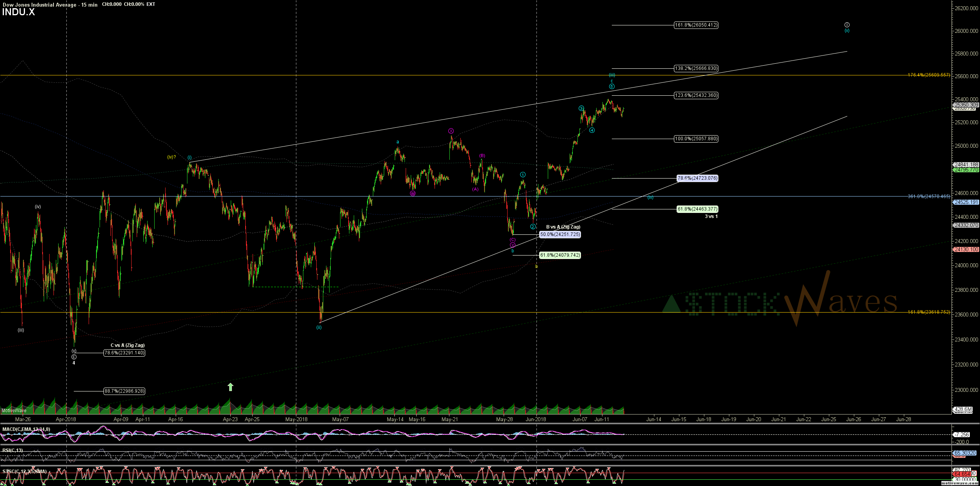Select the 138.2%(25666.830) Fibonacci label
Viewport: 980px width, 486px height.
(696, 68)
